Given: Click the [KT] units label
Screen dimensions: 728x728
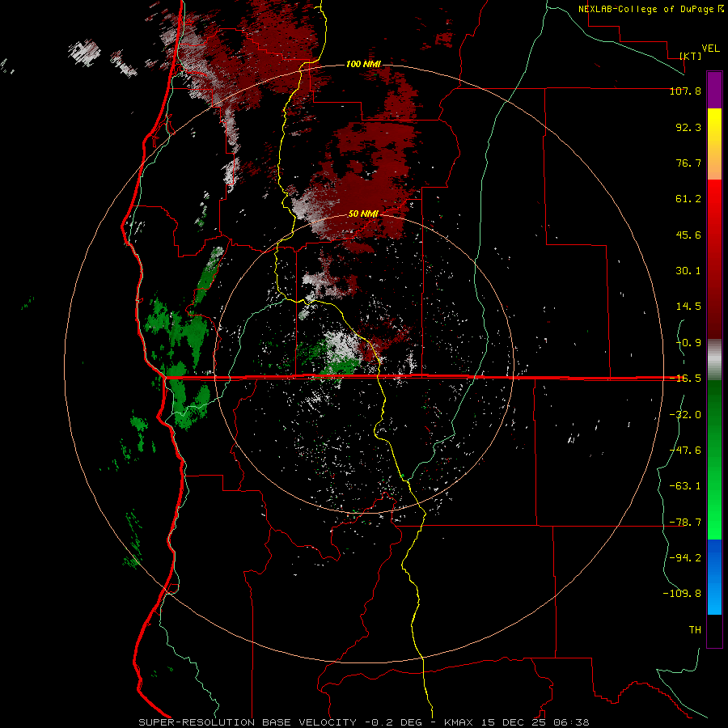Looking at the screenshot, I should coord(691,56).
